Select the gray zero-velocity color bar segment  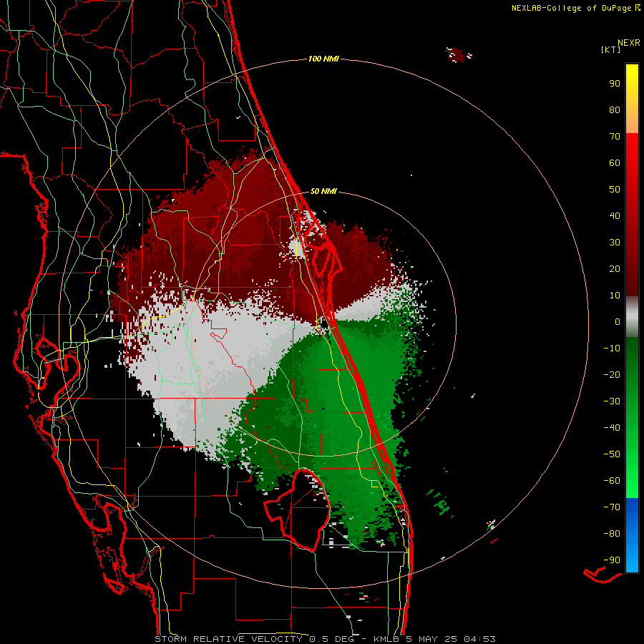point(632,317)
